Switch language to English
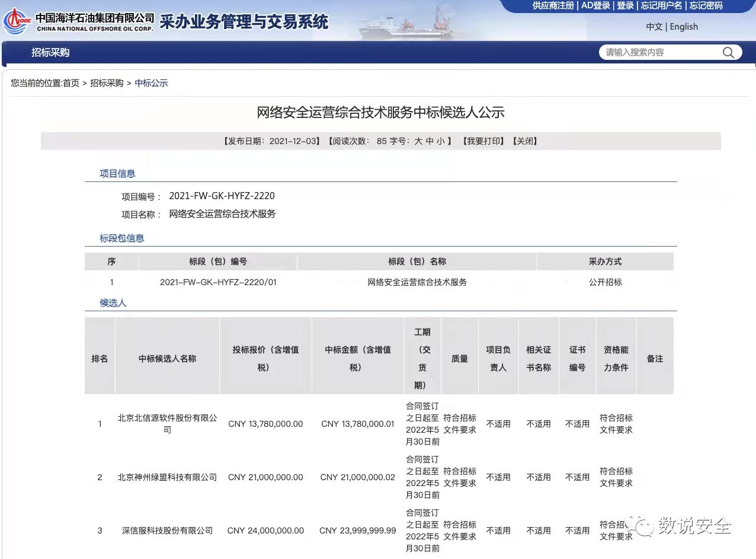The image size is (756, 559). point(684,27)
